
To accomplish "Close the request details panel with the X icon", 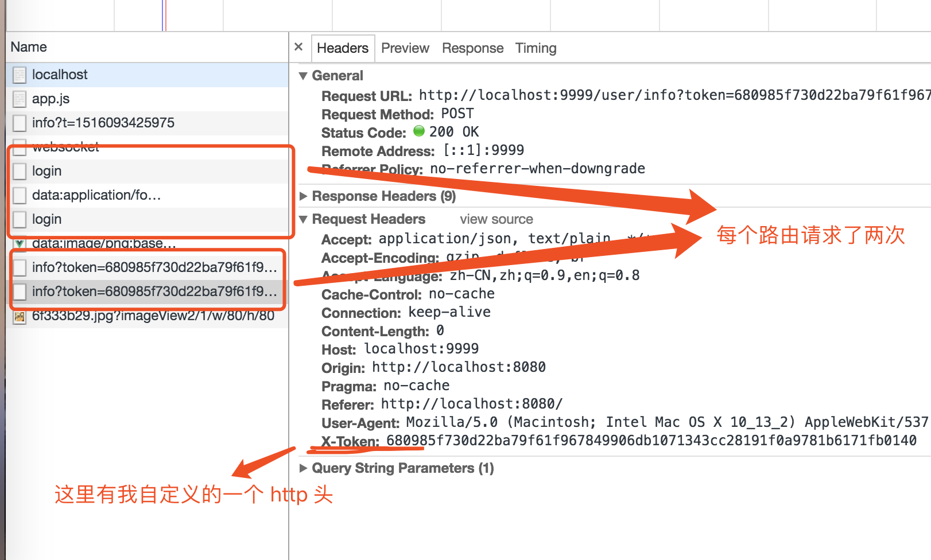I will pos(298,47).
